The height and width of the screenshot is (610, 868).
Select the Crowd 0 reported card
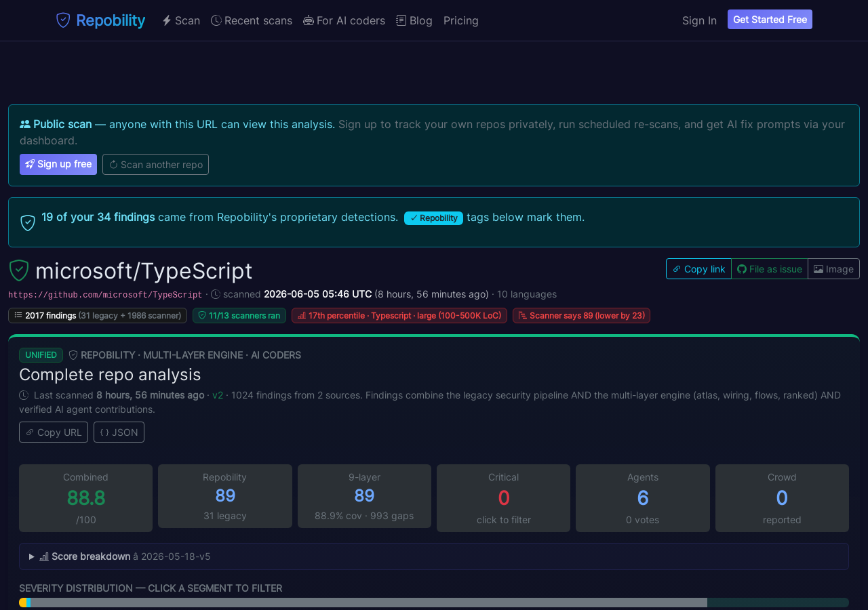pos(782,498)
